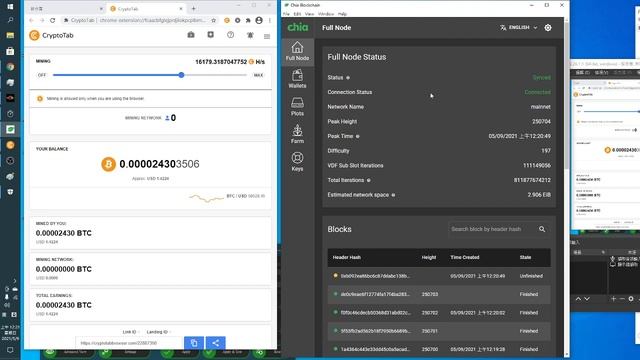
Task: Open Windows search on the taskbar
Action: [x=10, y=20]
